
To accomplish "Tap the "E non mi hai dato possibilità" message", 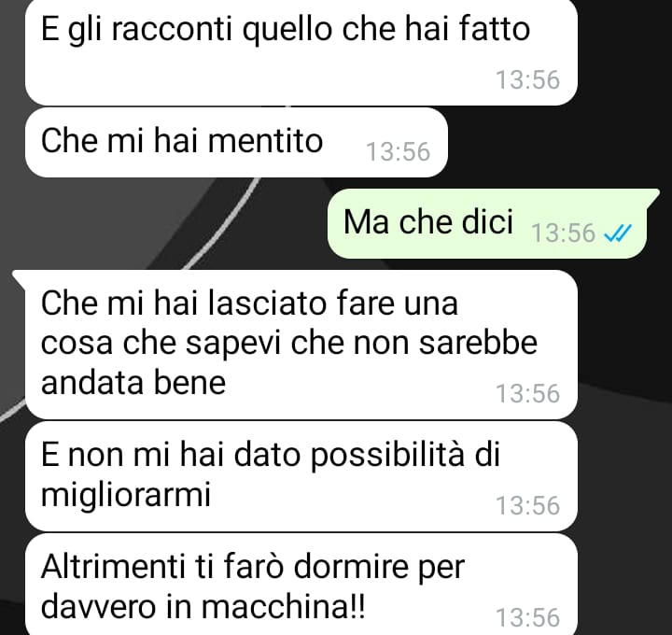I will (301, 476).
